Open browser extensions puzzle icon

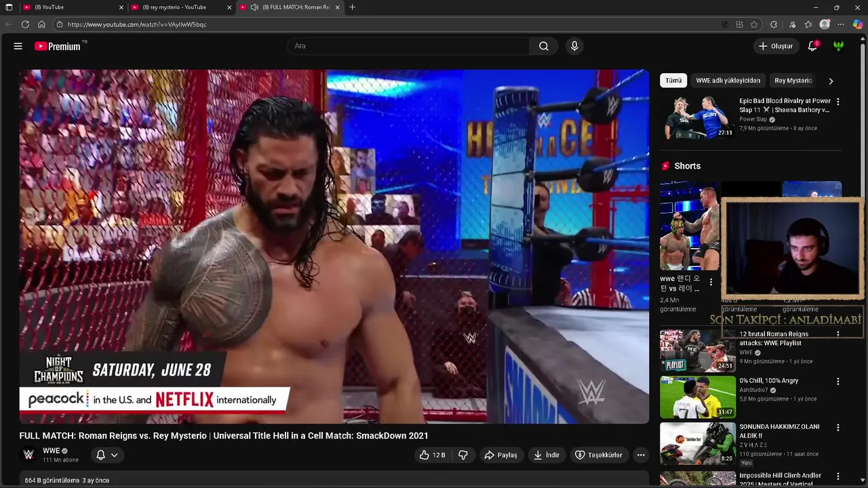tap(774, 24)
